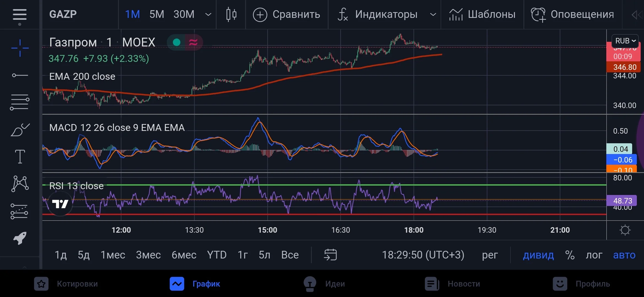Open the Котировки watchlist tab

pos(66,284)
